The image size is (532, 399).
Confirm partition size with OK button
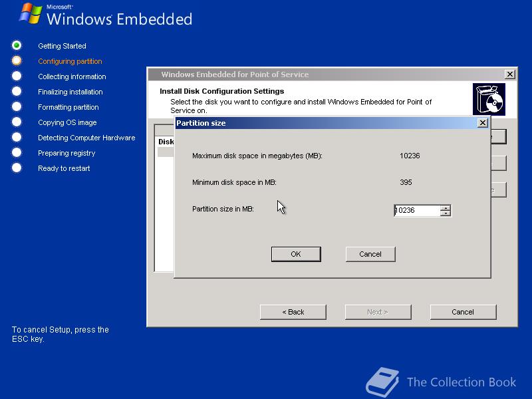tap(296, 254)
